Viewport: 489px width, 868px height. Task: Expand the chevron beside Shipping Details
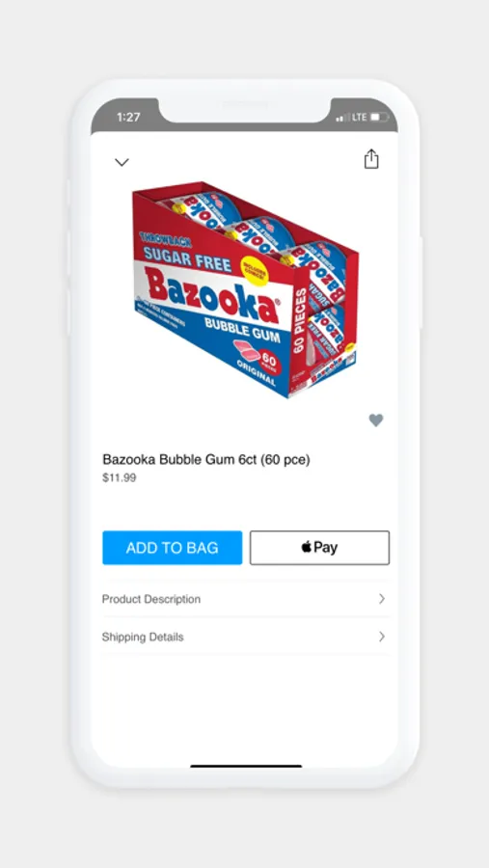[382, 637]
